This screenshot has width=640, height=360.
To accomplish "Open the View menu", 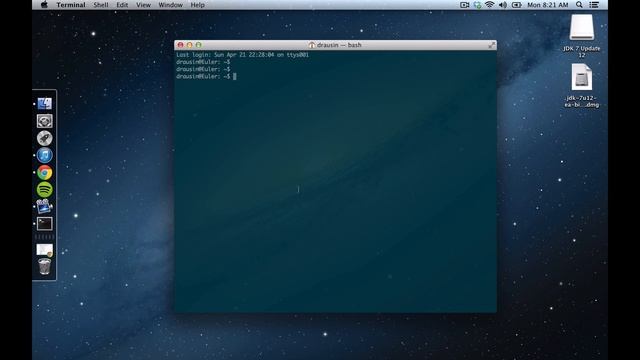I will pos(143,5).
